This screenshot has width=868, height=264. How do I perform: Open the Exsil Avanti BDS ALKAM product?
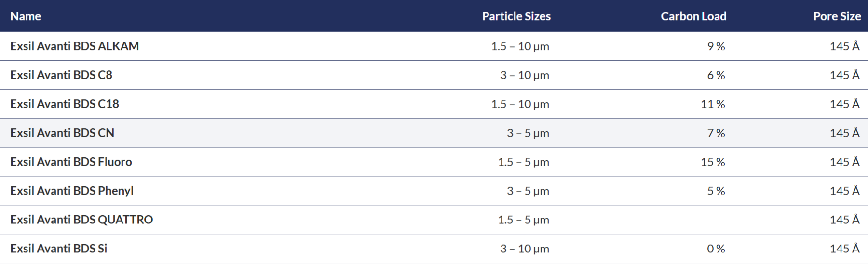pos(75,46)
